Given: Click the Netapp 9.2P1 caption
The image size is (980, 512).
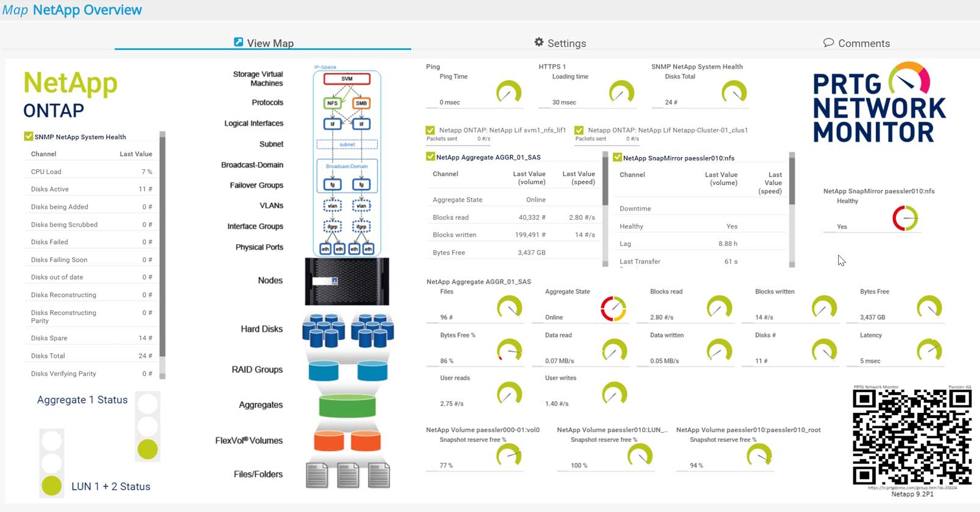Looking at the screenshot, I should click(x=912, y=494).
